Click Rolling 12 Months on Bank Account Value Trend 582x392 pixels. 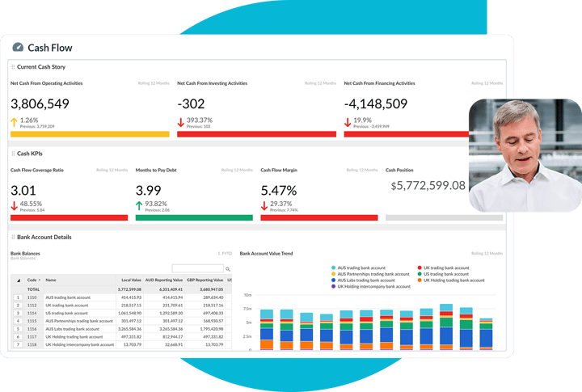click(x=487, y=254)
